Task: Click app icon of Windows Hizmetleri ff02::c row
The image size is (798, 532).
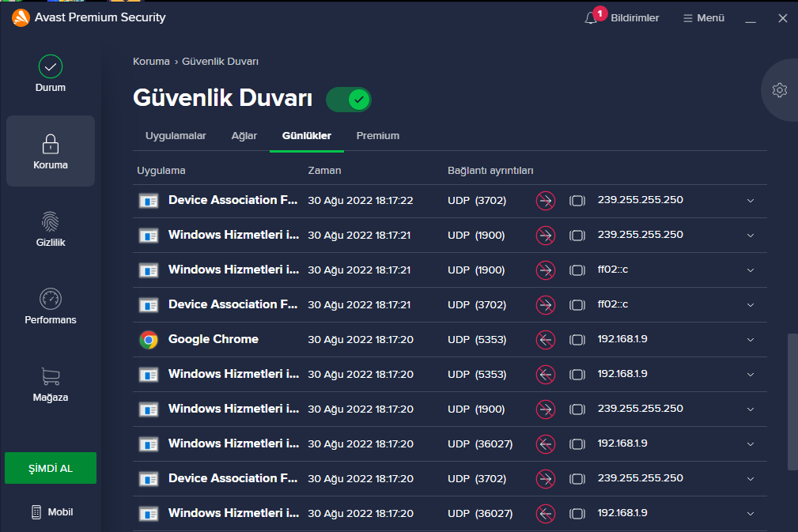Action: pos(149,270)
